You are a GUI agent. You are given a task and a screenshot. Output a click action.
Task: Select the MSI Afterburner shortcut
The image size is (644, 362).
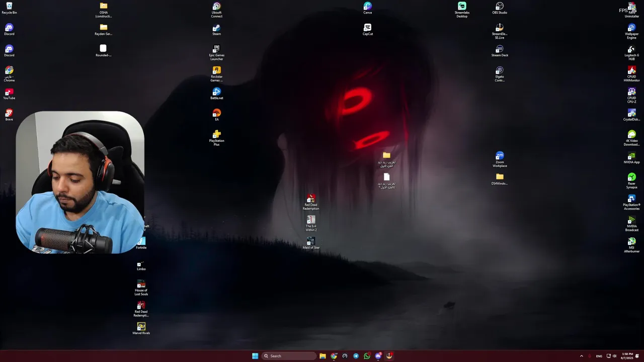click(x=631, y=245)
